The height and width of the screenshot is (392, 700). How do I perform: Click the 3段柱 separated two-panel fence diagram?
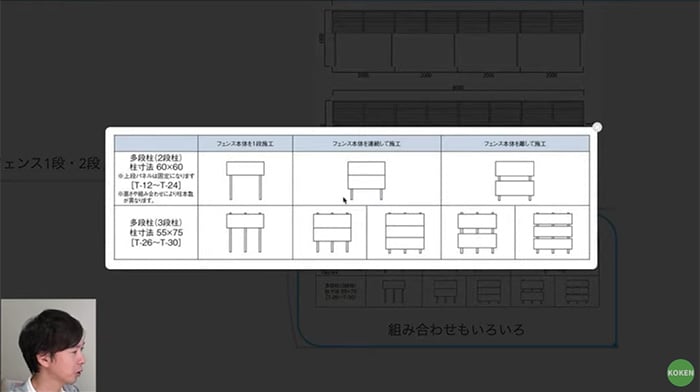pyautogui.click(x=477, y=233)
